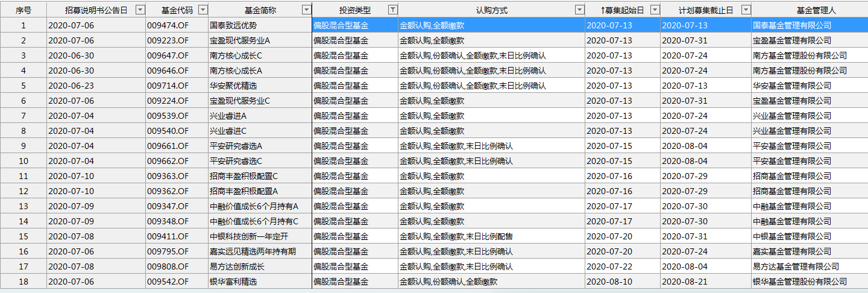The height and width of the screenshot is (293, 868).
Task: Click manager 华安基金管理有限公司
Action: [792, 86]
